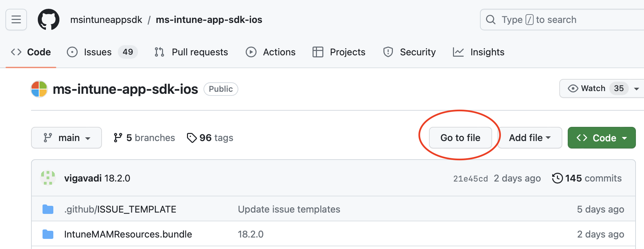Expand the Add file dropdown
Viewport: 644px width, 249px height.
529,137
